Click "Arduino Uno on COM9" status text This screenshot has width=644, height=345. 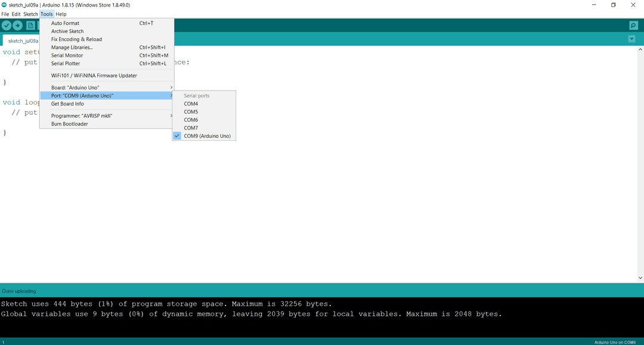point(615,342)
